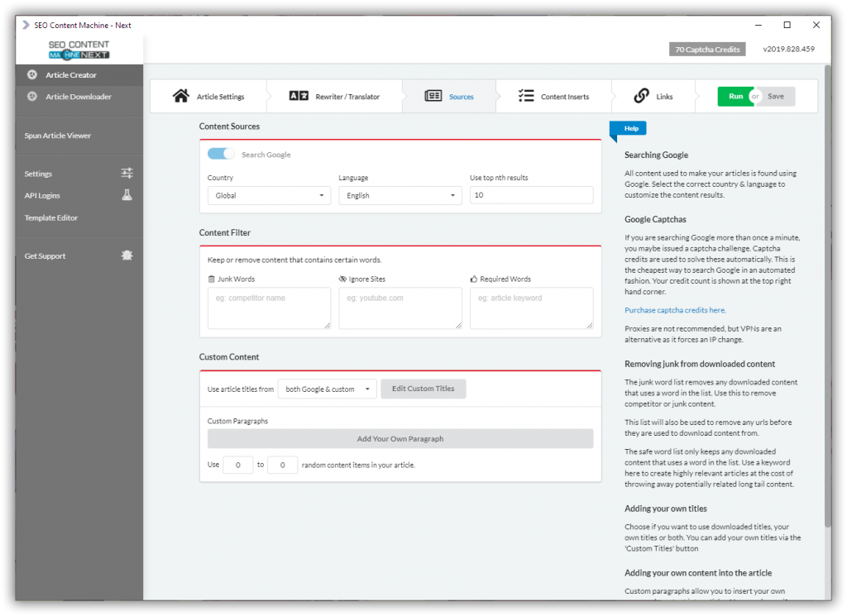Click the vertical scrollbar on the right
This screenshot has height=616, width=847.
827,295
